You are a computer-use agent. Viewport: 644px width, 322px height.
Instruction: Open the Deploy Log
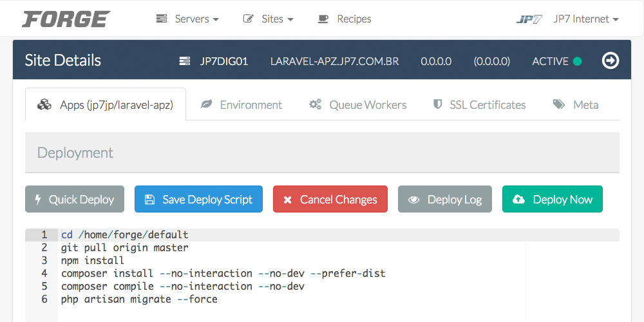click(445, 199)
